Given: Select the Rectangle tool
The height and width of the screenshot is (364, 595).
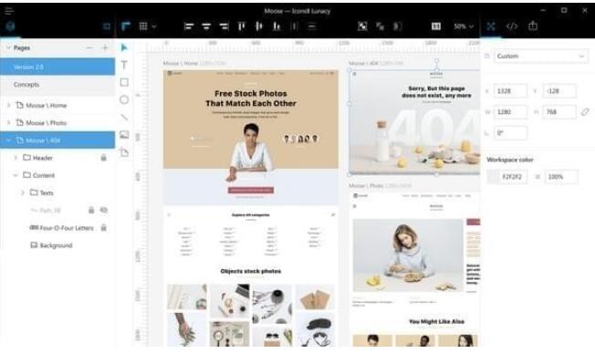Looking at the screenshot, I should (124, 82).
